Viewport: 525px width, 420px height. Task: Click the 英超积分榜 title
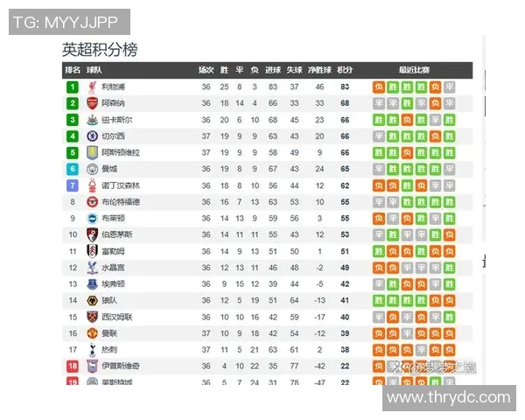(100, 50)
